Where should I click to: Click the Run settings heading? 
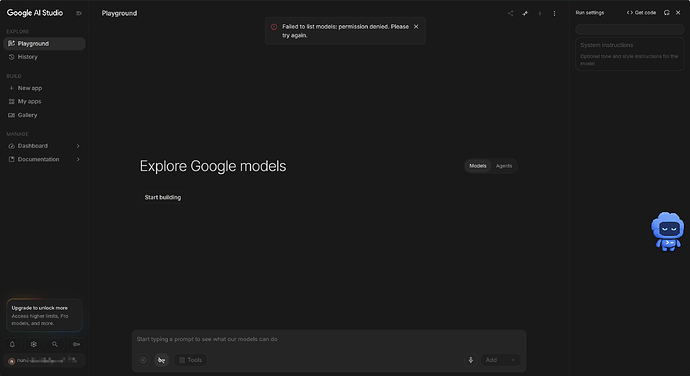click(x=590, y=13)
